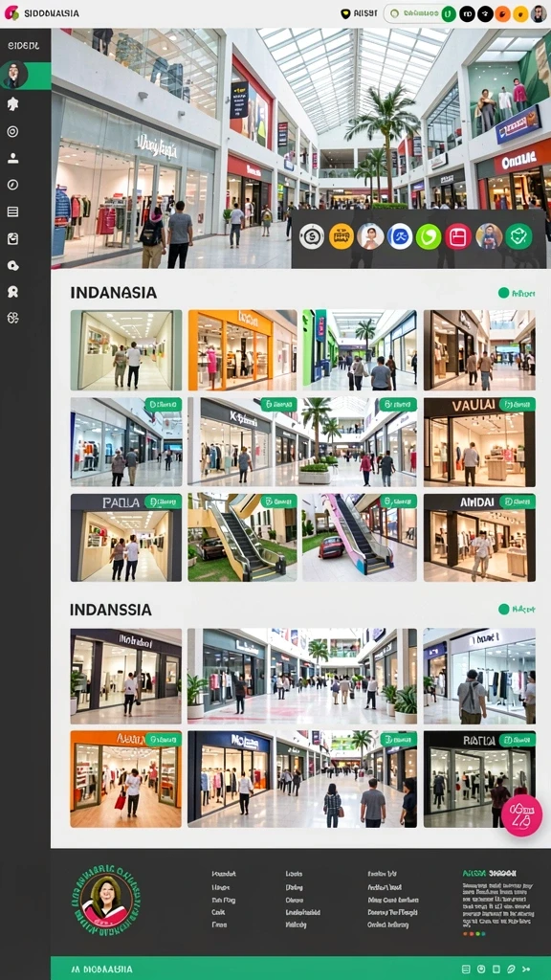The width and height of the screenshot is (551, 980).
Task: Open the user avatar menu at top right
Action: coord(539,13)
